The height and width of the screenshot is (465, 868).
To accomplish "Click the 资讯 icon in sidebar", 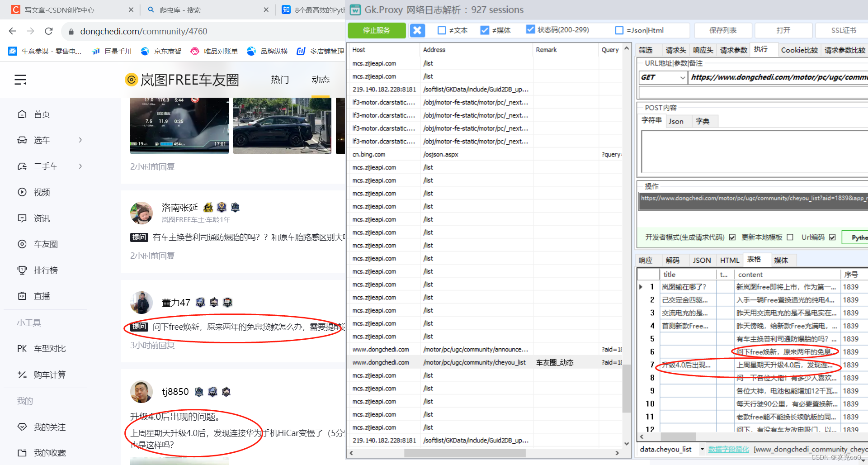I will click(x=22, y=218).
